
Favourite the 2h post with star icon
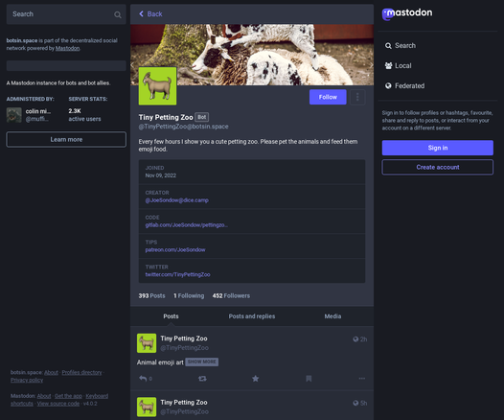[255, 379]
